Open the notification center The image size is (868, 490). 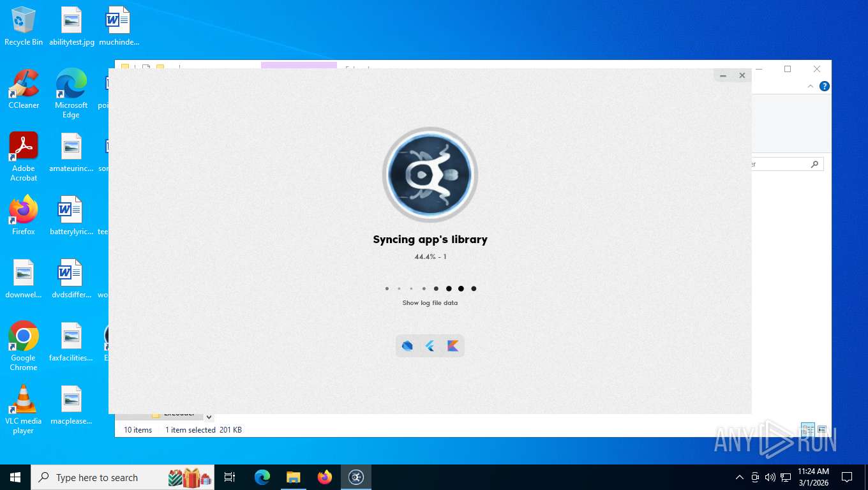point(847,477)
